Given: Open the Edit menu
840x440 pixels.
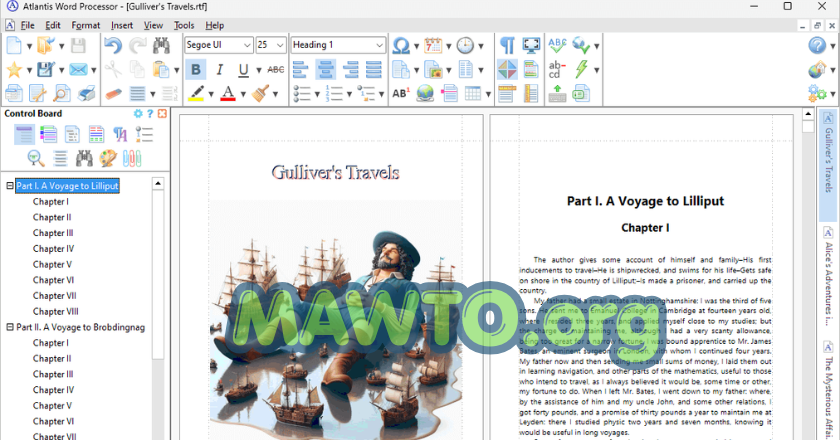Looking at the screenshot, I should point(52,25).
